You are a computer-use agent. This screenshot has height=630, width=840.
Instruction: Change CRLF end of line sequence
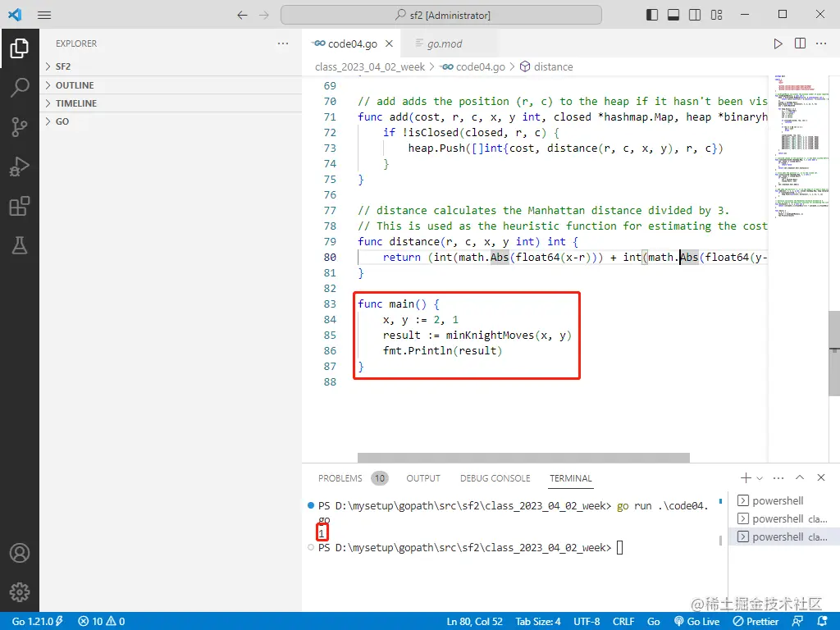pyautogui.click(x=623, y=622)
